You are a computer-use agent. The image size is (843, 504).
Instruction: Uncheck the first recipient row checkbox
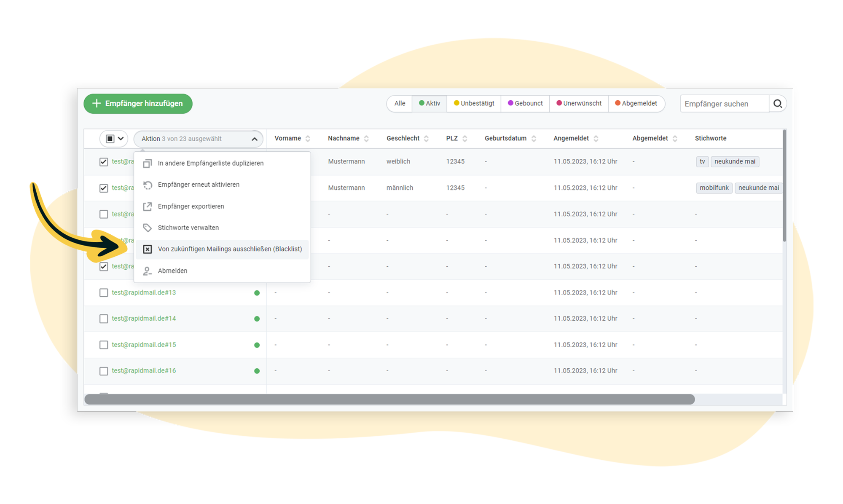click(104, 162)
